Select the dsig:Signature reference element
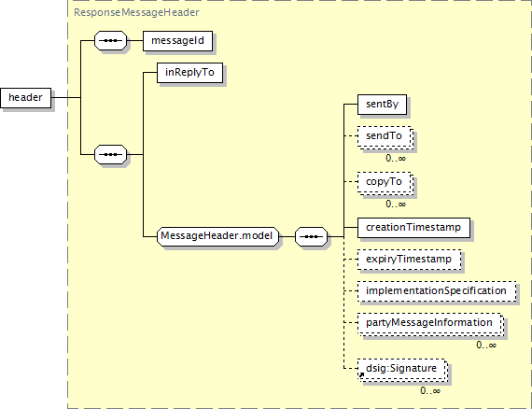 point(402,369)
